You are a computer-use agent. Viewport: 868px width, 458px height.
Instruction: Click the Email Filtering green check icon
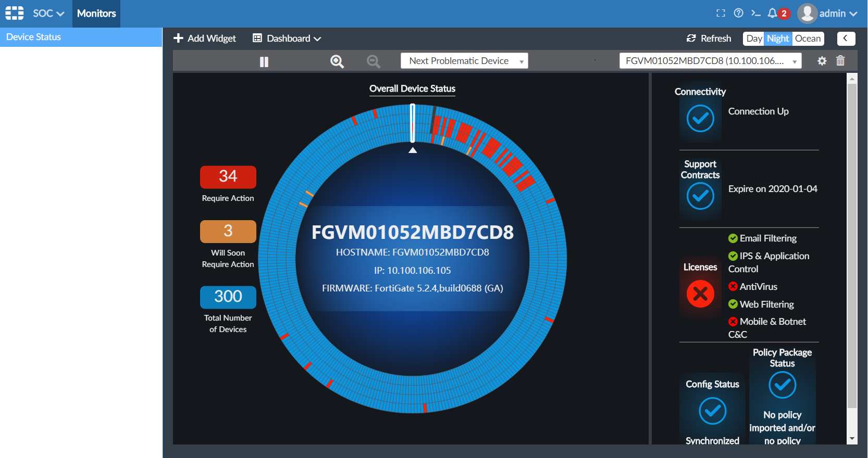point(733,238)
